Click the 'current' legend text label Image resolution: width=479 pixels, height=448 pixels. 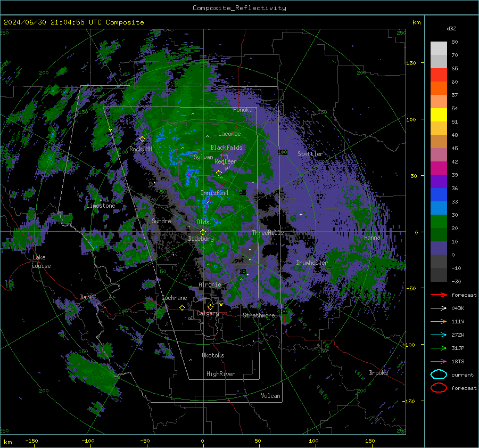463,374
